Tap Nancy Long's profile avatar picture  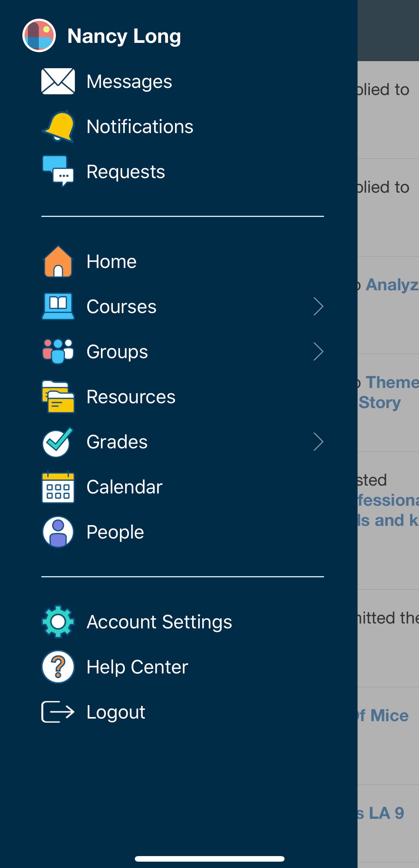(39, 35)
